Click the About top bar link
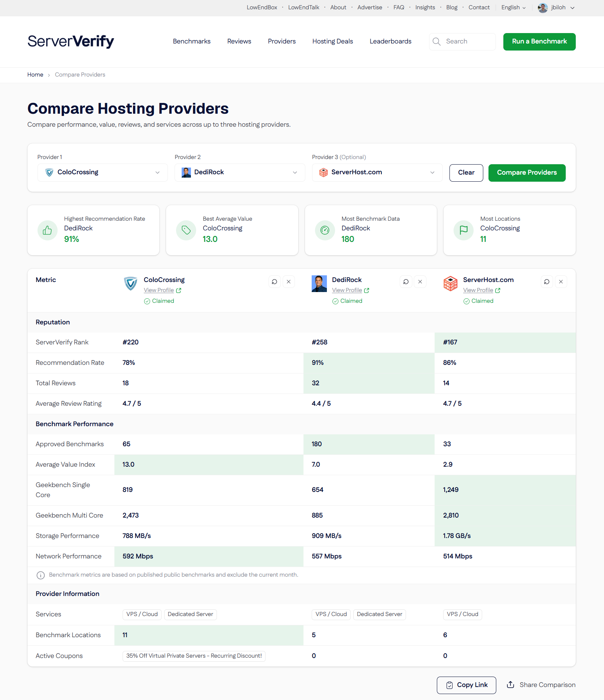Image resolution: width=604 pixels, height=700 pixels. click(338, 7)
